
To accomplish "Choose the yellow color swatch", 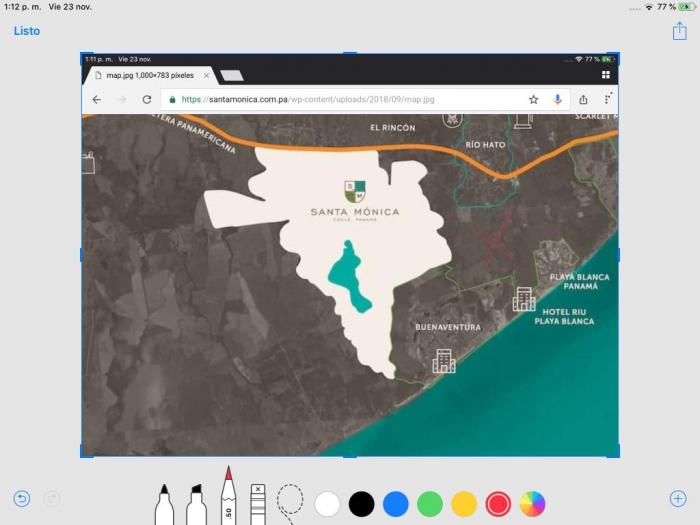I will click(x=464, y=503).
